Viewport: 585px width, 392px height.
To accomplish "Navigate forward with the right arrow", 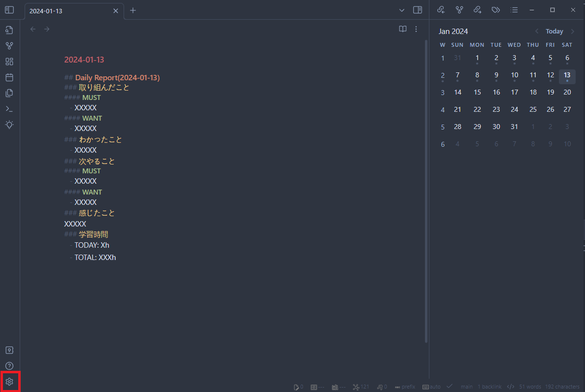I will 47,29.
